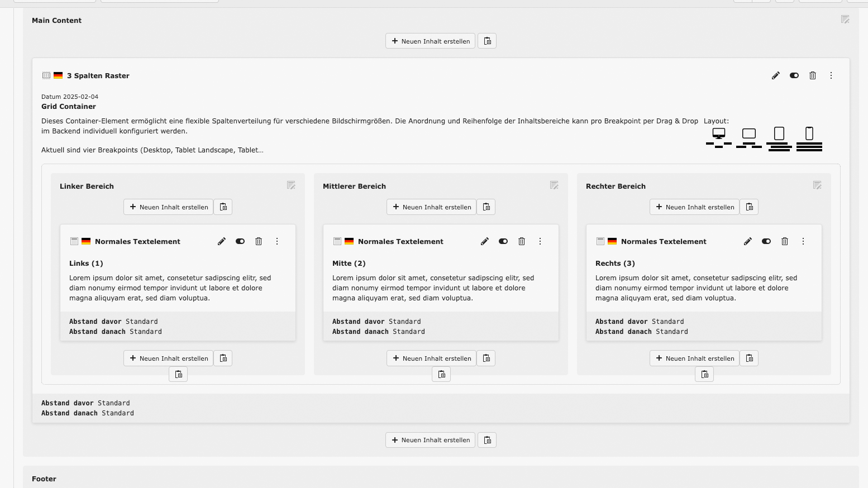
Task: Click Neuen Inhalt erstellen atop Mittlerer Bereich
Action: click(x=431, y=207)
